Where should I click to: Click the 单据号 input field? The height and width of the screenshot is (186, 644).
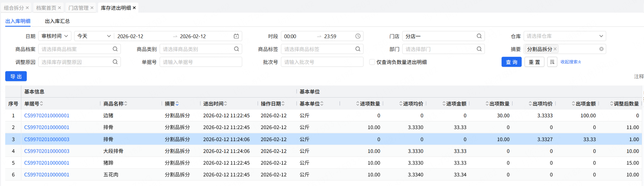[200, 62]
